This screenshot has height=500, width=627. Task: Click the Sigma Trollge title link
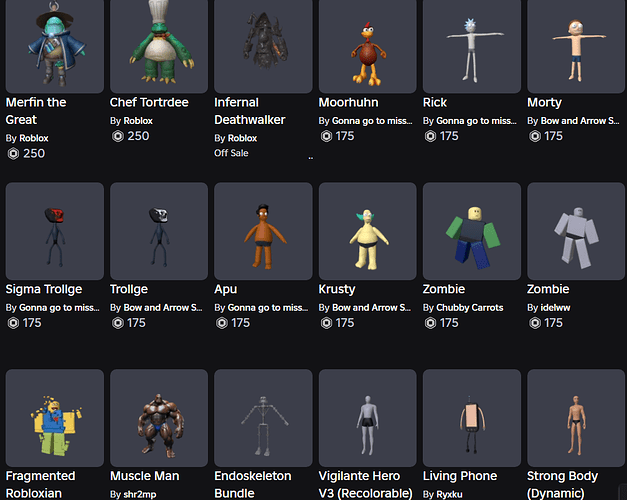pyautogui.click(x=44, y=289)
